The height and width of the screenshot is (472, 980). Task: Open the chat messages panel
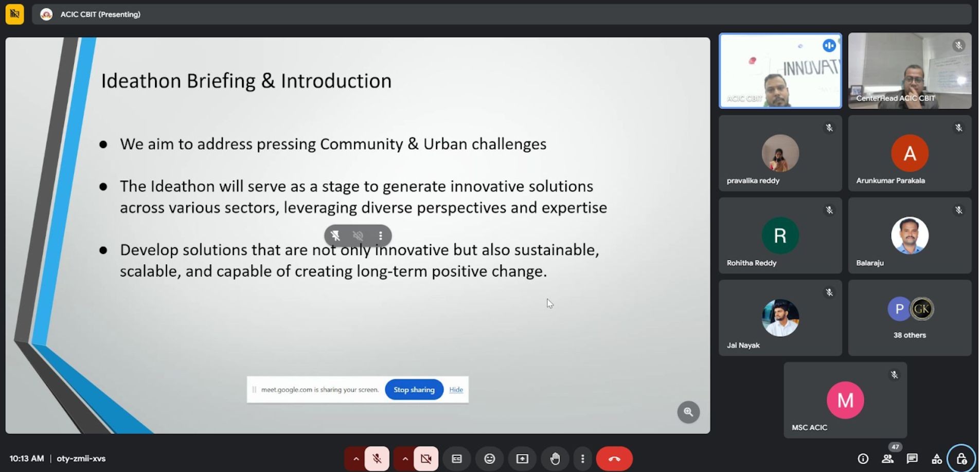point(912,459)
